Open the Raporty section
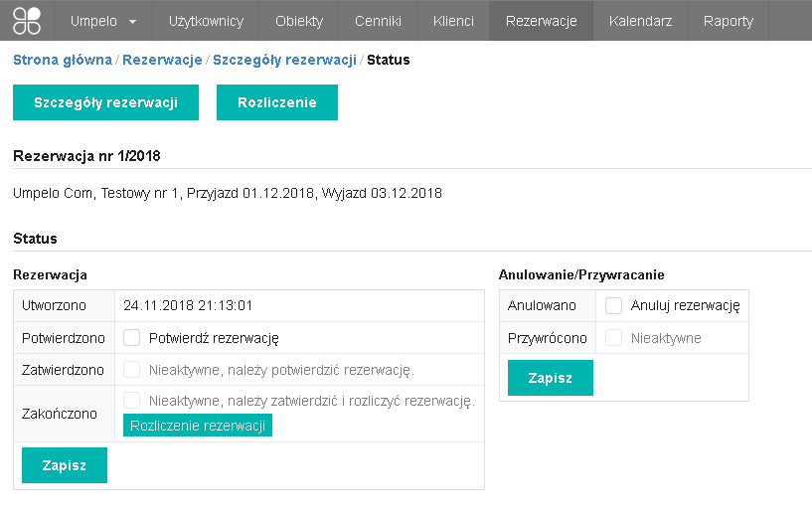Screen dimensions: 812x521 point(728,21)
